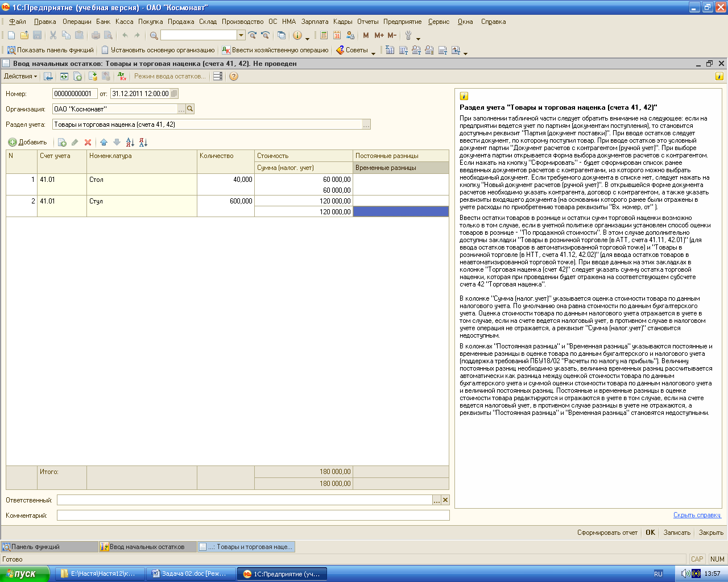Open the Справка menu
Viewport: 728px width, 582px height.
click(493, 22)
